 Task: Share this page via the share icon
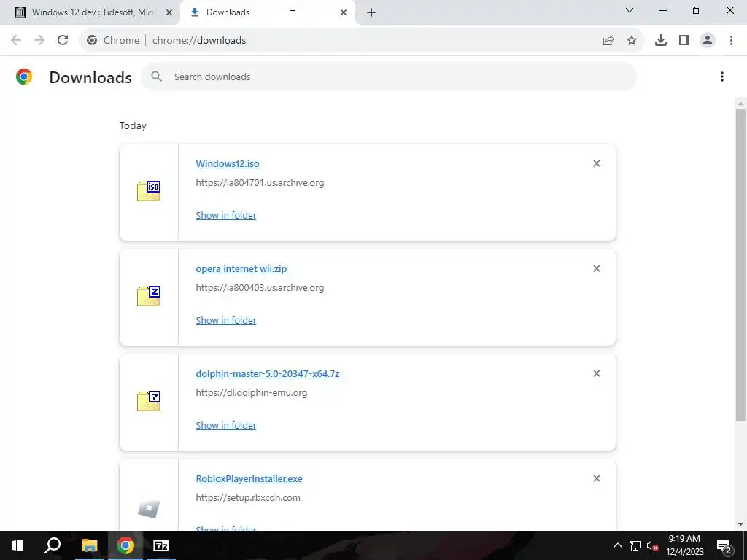pyautogui.click(x=608, y=41)
